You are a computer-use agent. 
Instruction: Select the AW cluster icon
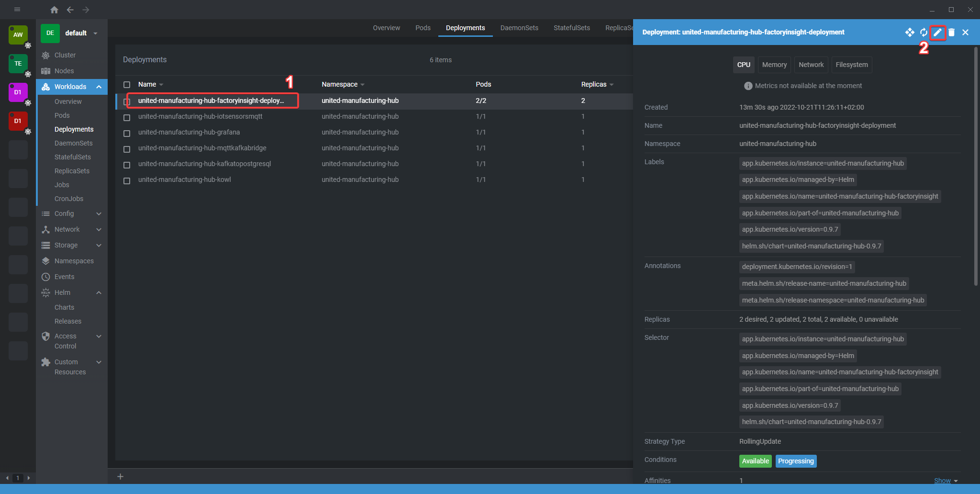pyautogui.click(x=18, y=35)
